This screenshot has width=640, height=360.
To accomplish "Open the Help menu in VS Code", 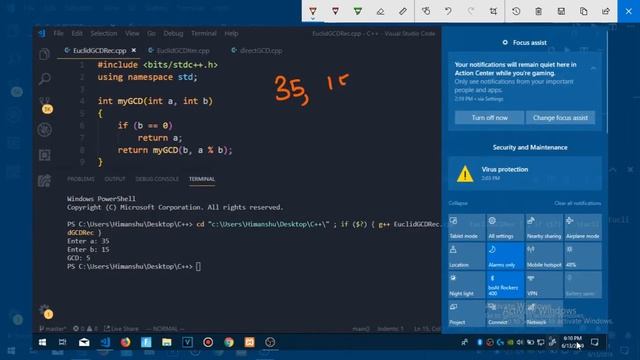I will [x=231, y=33].
